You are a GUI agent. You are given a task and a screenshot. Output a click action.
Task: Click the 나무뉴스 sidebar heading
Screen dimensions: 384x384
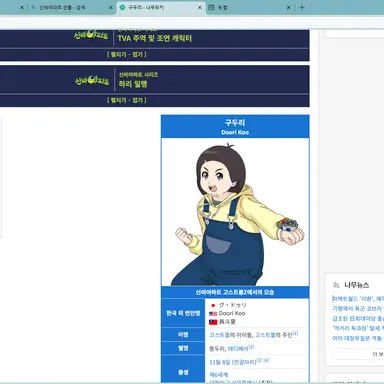click(356, 285)
